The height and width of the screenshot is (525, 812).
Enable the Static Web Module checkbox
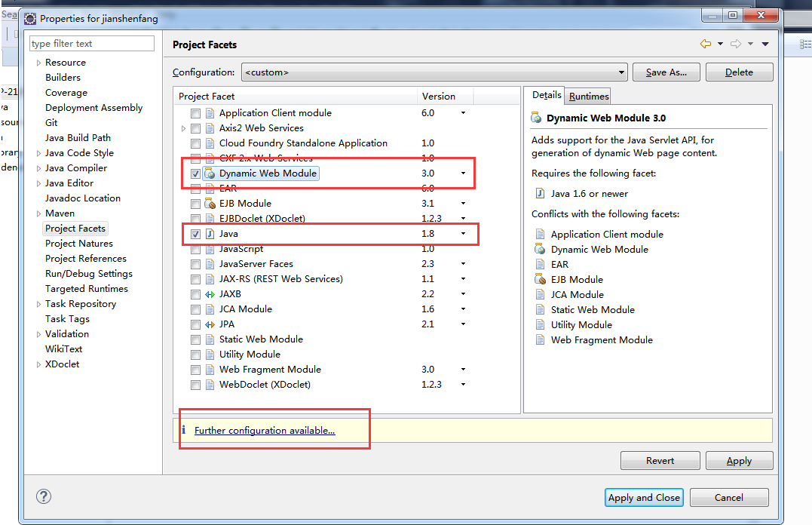click(x=195, y=339)
